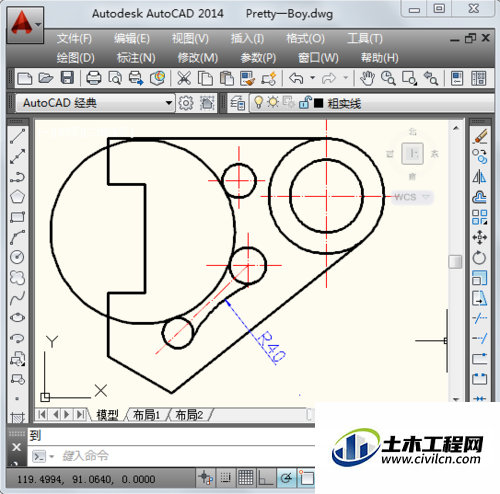Cut selection with the scissors icon

[x=184, y=79]
